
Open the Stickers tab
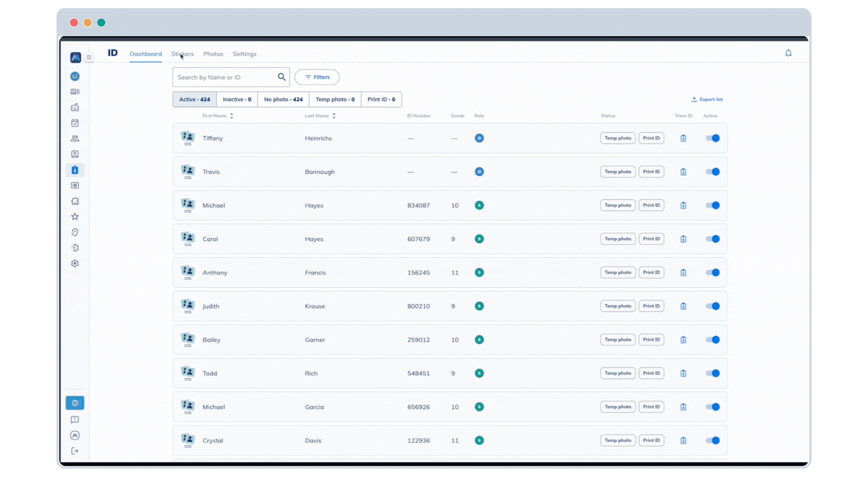click(183, 54)
